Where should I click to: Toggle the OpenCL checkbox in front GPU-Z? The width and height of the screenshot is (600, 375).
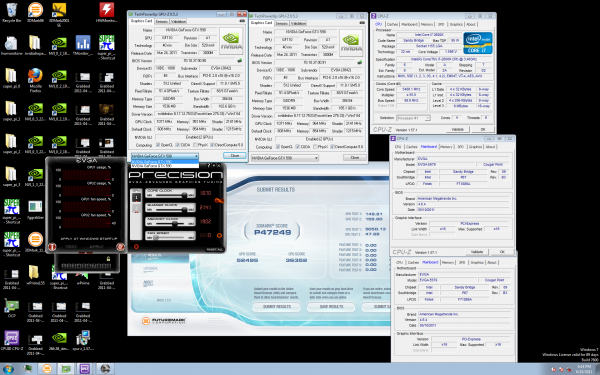click(158, 145)
